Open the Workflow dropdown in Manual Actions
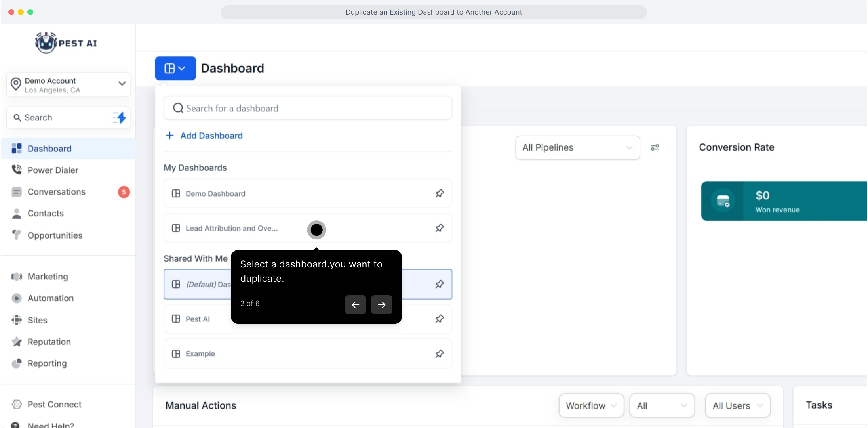This screenshot has width=868, height=428. point(591,405)
